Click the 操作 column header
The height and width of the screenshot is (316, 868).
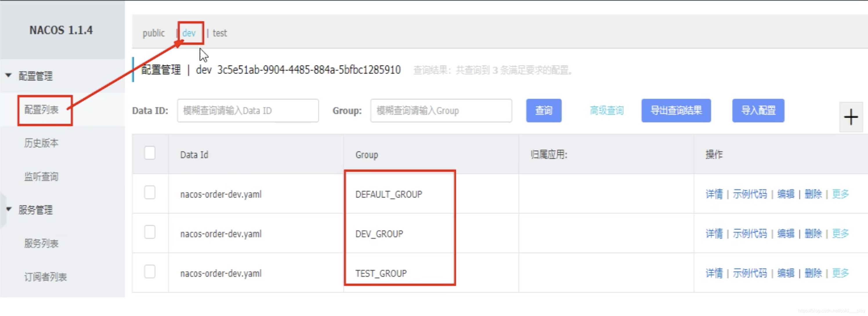point(714,155)
